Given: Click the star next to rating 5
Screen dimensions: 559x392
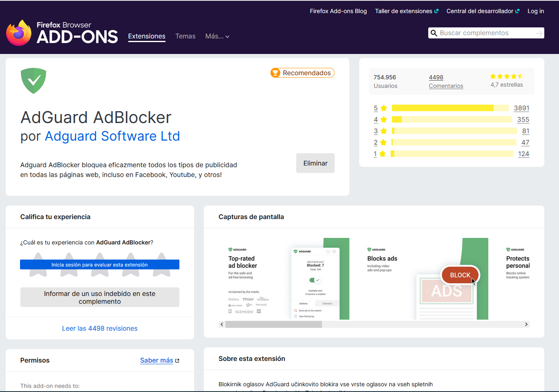Looking at the screenshot, I should tap(384, 108).
